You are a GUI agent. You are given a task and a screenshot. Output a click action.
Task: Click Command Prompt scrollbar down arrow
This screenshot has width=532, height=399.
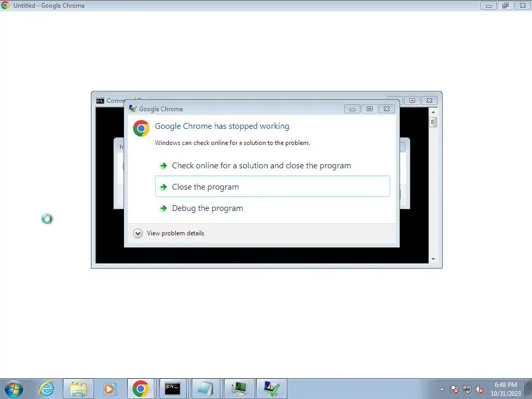[433, 259]
